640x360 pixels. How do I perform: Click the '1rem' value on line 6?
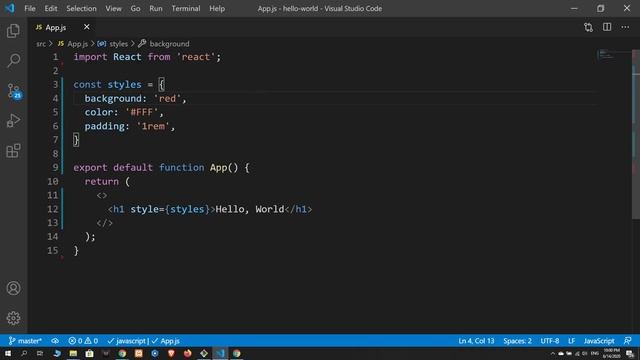pos(153,126)
